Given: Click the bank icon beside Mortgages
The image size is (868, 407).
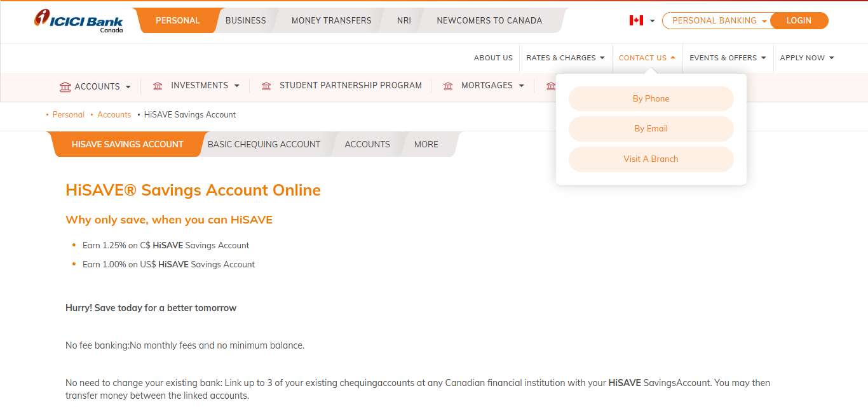Looking at the screenshot, I should pos(448,86).
